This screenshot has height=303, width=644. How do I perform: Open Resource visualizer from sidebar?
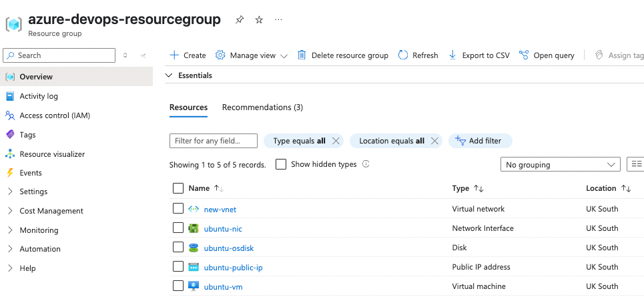[x=52, y=154]
